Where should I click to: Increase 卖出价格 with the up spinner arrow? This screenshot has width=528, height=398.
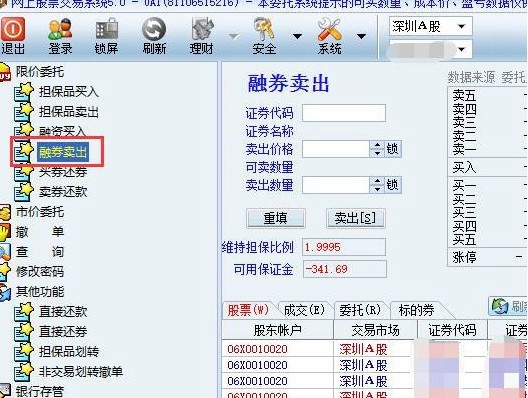point(377,145)
